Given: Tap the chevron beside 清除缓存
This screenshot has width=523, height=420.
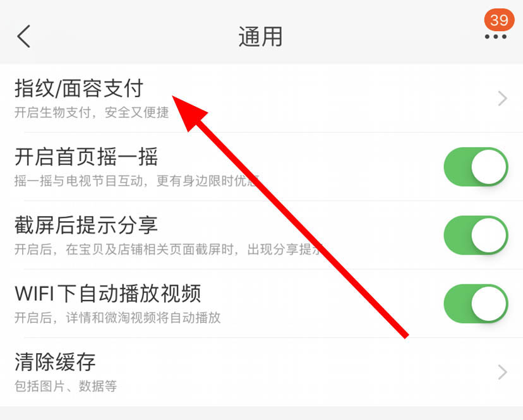Looking at the screenshot, I should click(x=503, y=372).
